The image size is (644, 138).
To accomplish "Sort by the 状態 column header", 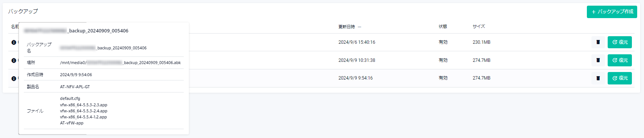I will pyautogui.click(x=443, y=26).
